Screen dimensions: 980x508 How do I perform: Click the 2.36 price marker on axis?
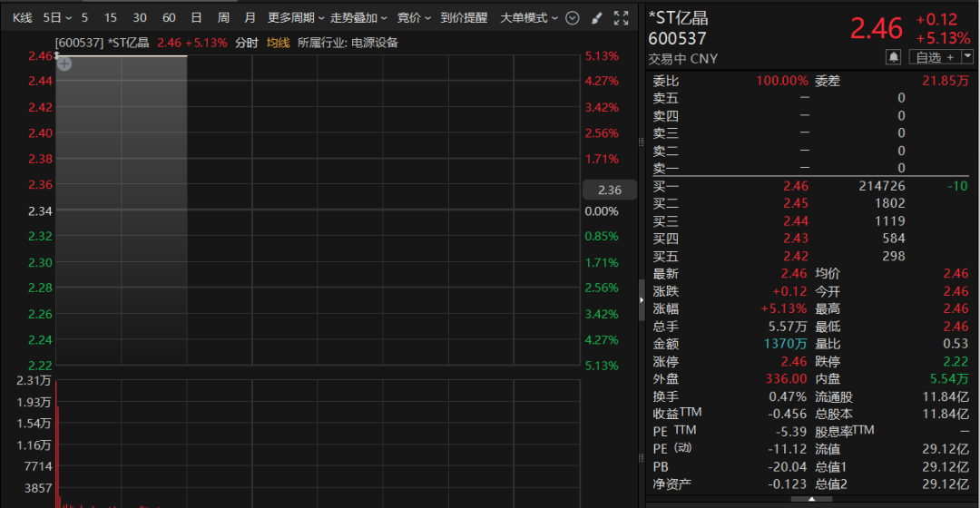(610, 190)
